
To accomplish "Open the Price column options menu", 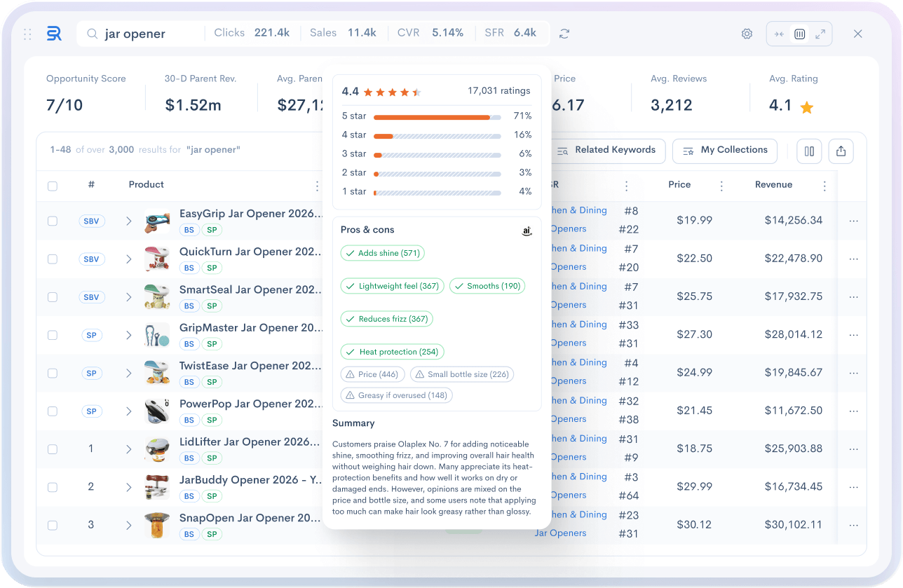I will click(x=721, y=186).
